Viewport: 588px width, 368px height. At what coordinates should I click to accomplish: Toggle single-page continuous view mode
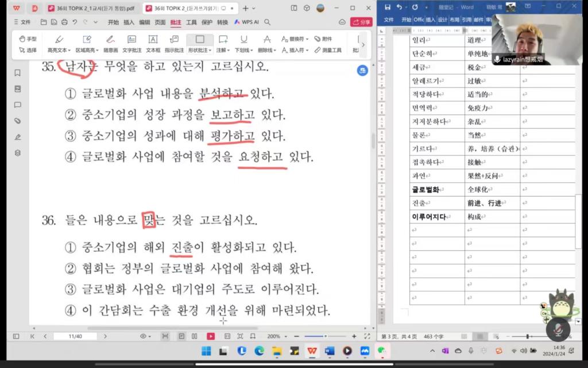[181, 336]
